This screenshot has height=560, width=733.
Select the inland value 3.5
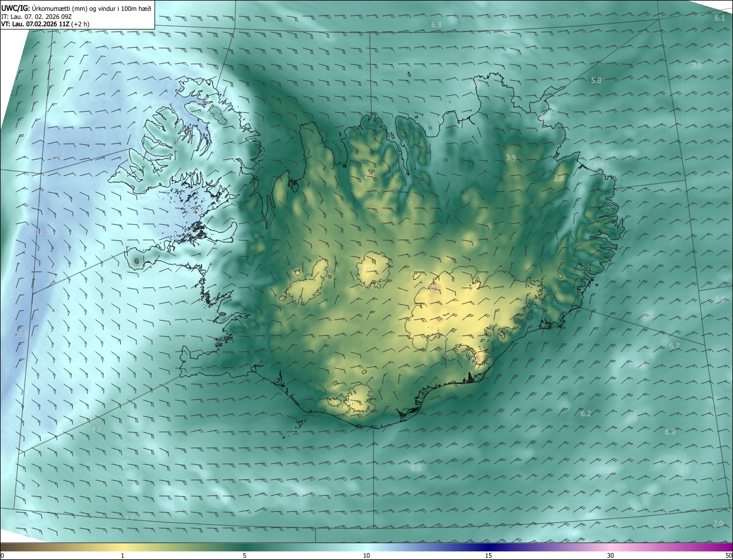[511, 157]
